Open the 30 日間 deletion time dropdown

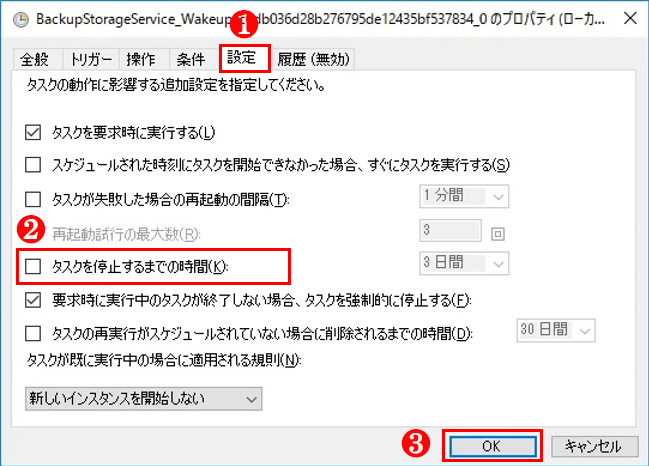click(x=556, y=330)
